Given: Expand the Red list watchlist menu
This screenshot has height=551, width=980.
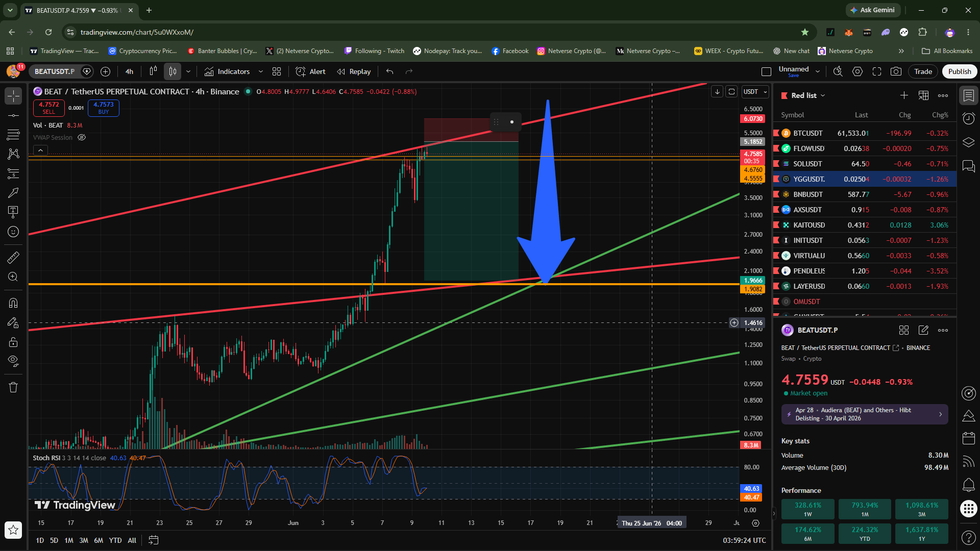Looking at the screenshot, I should [x=808, y=95].
